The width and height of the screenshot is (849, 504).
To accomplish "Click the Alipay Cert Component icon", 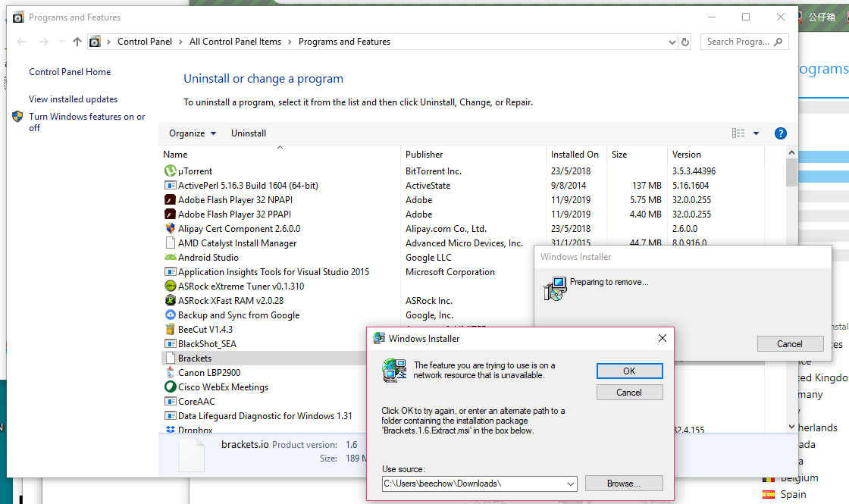I will [x=170, y=228].
